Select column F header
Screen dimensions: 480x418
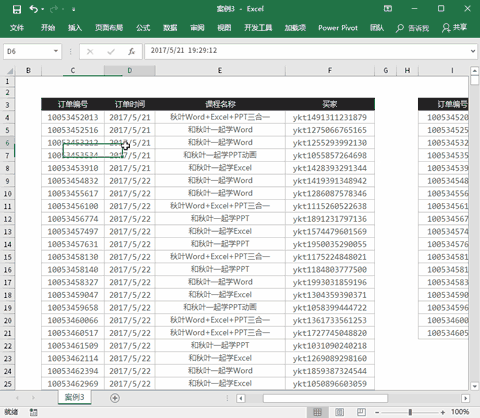pyautogui.click(x=330, y=70)
